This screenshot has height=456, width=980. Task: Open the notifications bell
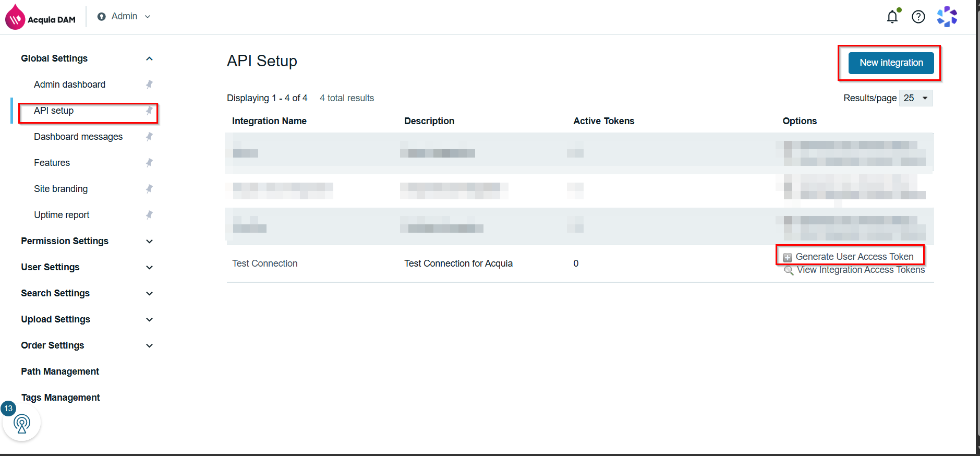[892, 17]
